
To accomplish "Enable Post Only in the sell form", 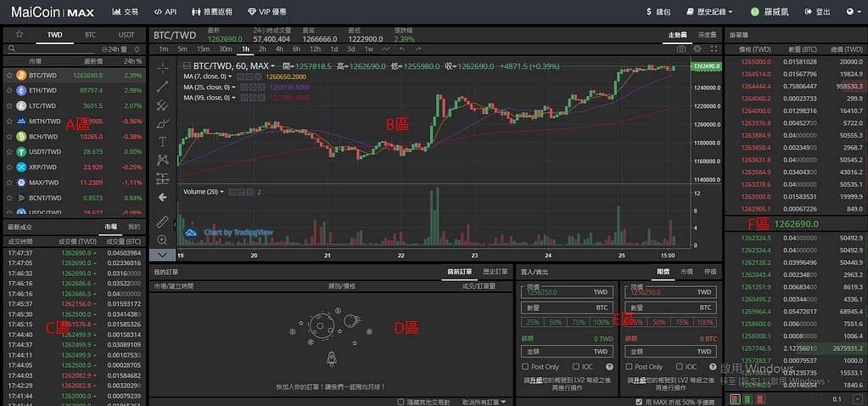I will coord(629,367).
